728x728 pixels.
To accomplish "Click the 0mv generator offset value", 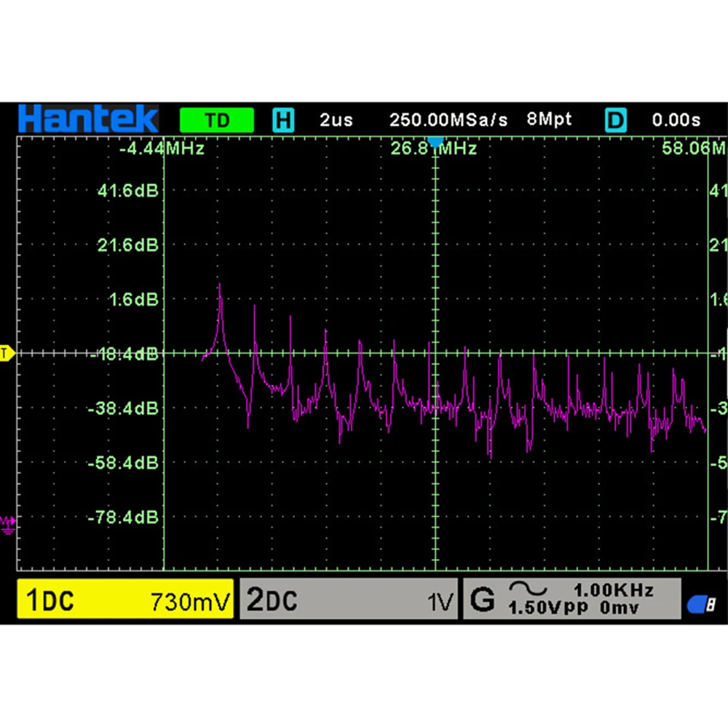I will [x=620, y=607].
